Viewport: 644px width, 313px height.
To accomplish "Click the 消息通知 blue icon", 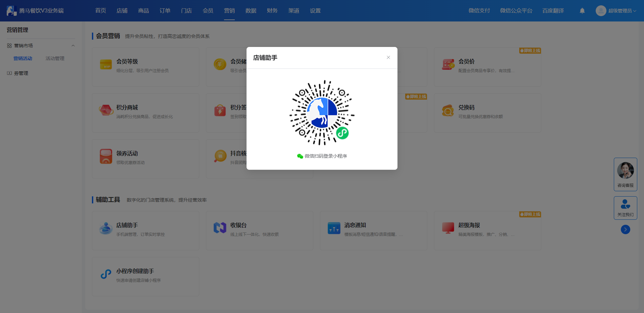I will pyautogui.click(x=334, y=228).
